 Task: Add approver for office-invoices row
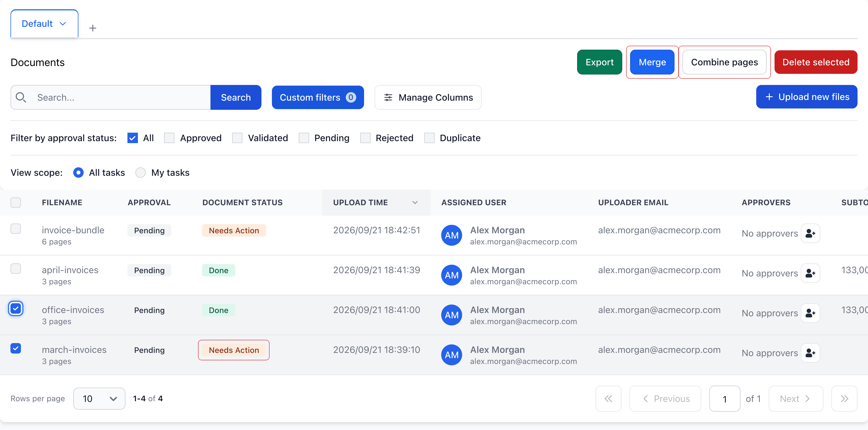[810, 313]
